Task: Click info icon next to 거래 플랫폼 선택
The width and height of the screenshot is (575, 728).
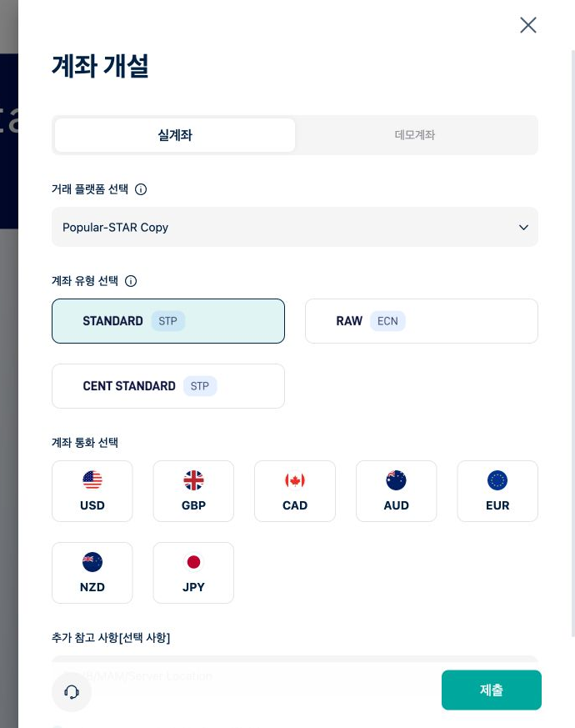Action: (x=141, y=189)
